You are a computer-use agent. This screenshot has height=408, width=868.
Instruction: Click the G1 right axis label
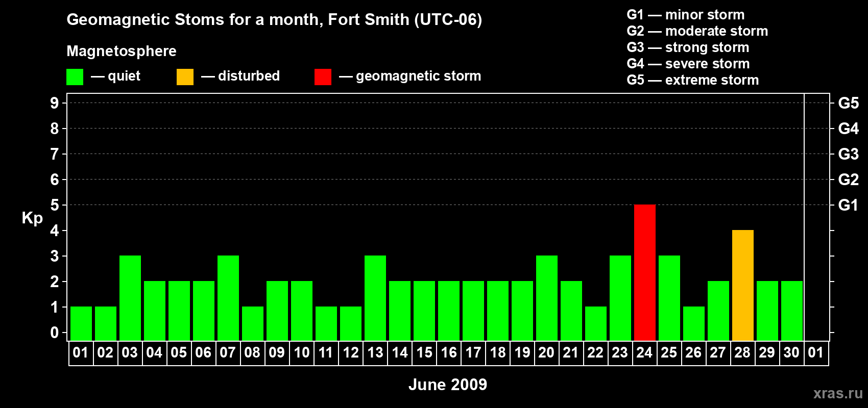pos(849,205)
